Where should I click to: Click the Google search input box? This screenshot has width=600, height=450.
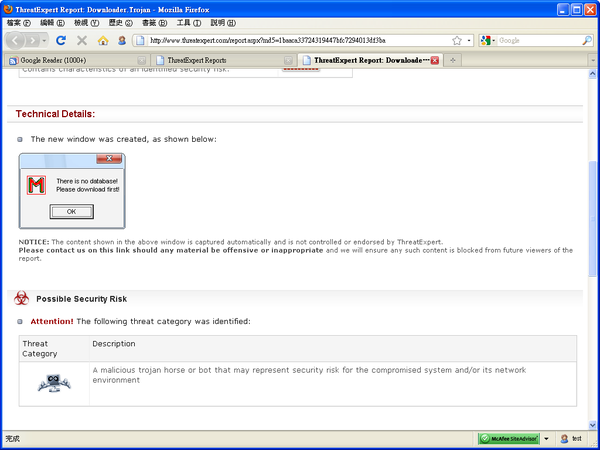(540, 41)
